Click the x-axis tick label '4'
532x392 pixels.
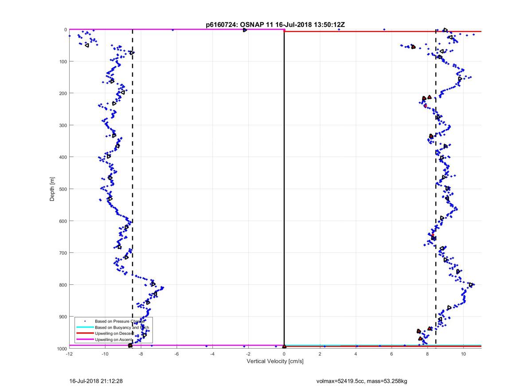click(356, 354)
